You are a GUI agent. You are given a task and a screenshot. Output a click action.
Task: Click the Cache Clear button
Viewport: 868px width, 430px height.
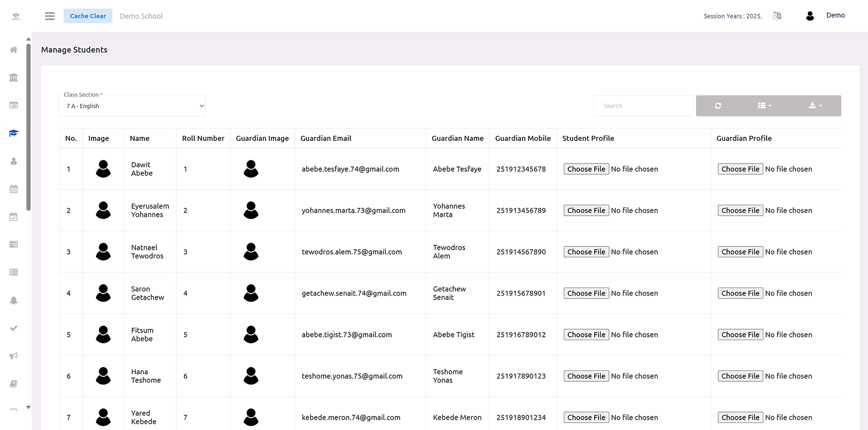(88, 16)
